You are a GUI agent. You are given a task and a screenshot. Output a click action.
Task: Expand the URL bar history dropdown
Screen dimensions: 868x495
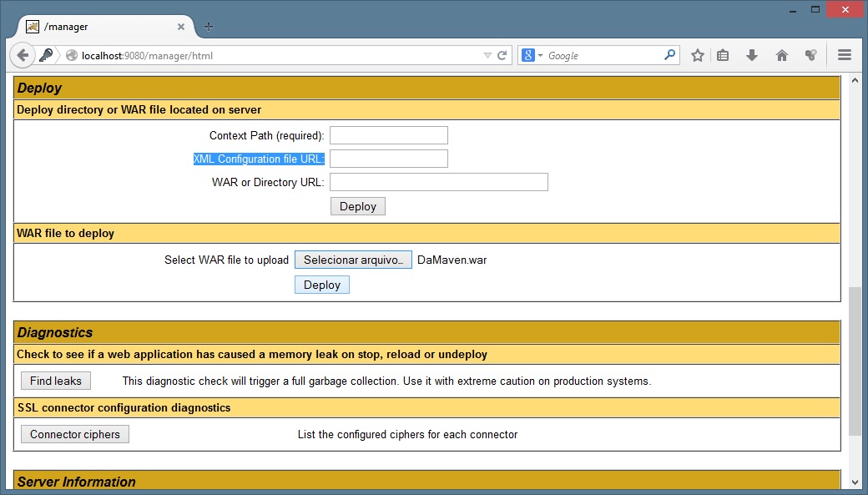[x=487, y=56]
